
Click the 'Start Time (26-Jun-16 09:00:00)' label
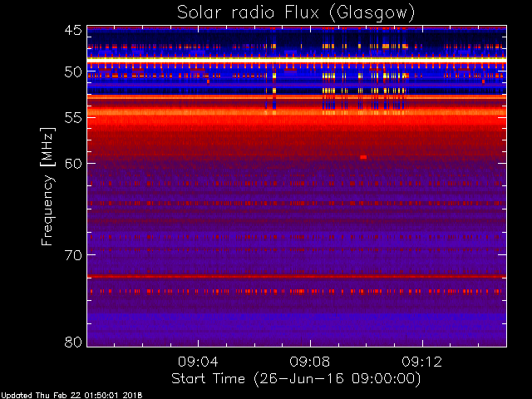[x=296, y=379]
